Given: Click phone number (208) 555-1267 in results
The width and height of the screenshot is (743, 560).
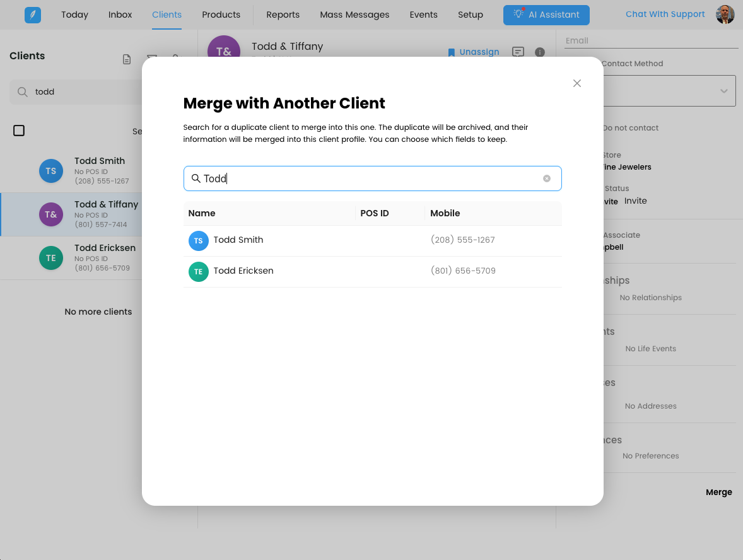Looking at the screenshot, I should (462, 240).
